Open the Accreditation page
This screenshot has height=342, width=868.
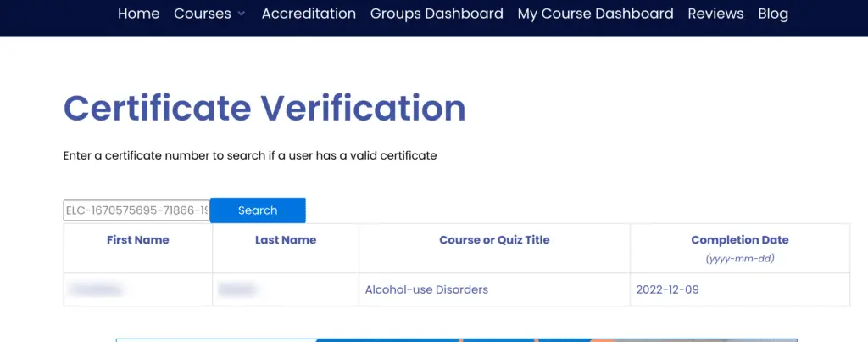pyautogui.click(x=309, y=14)
